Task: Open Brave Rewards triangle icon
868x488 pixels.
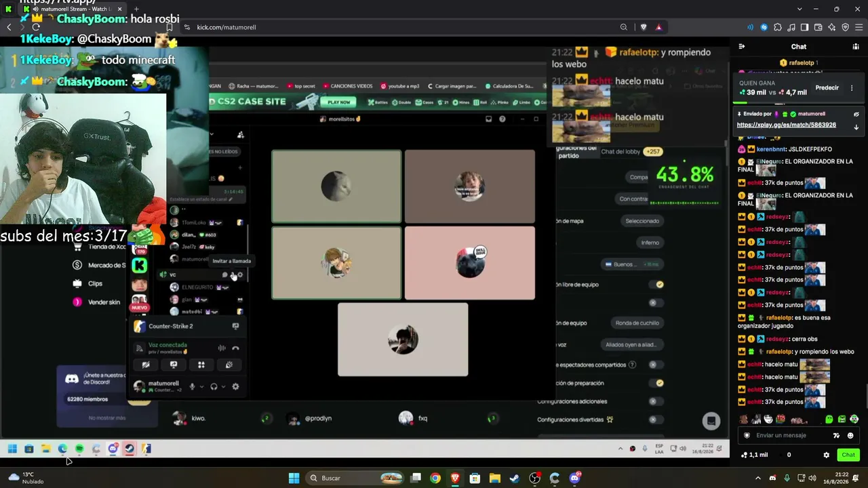Action: (658, 27)
